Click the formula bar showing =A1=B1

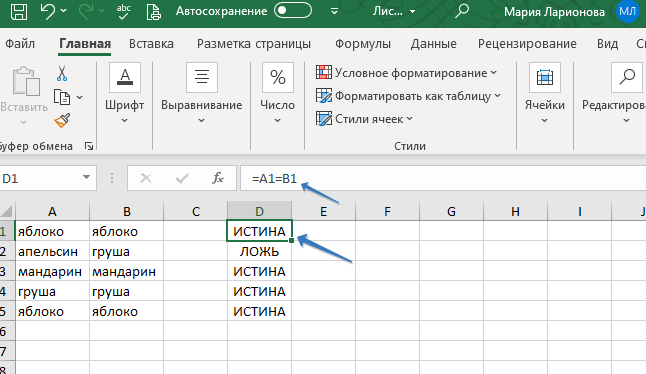coord(443,178)
